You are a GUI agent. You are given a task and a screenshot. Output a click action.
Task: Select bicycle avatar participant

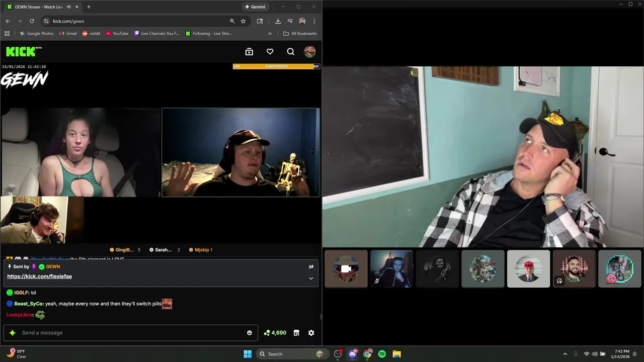click(x=620, y=269)
